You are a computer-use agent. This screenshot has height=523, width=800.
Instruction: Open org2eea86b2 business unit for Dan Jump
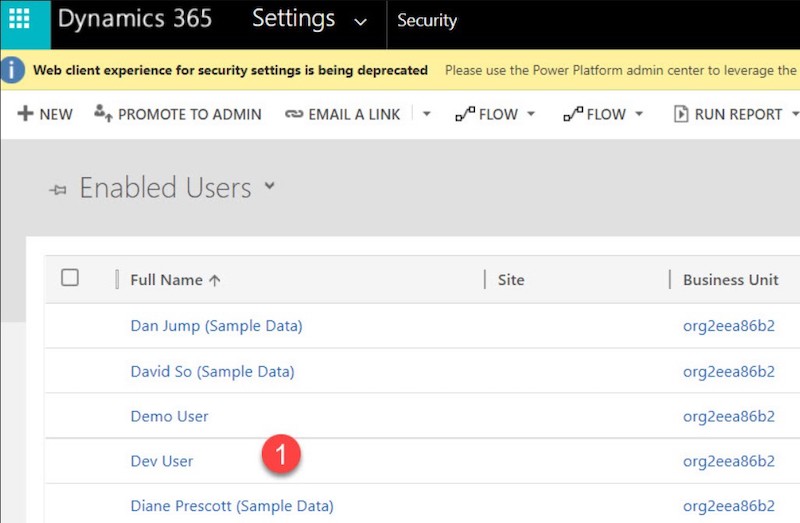coord(729,326)
